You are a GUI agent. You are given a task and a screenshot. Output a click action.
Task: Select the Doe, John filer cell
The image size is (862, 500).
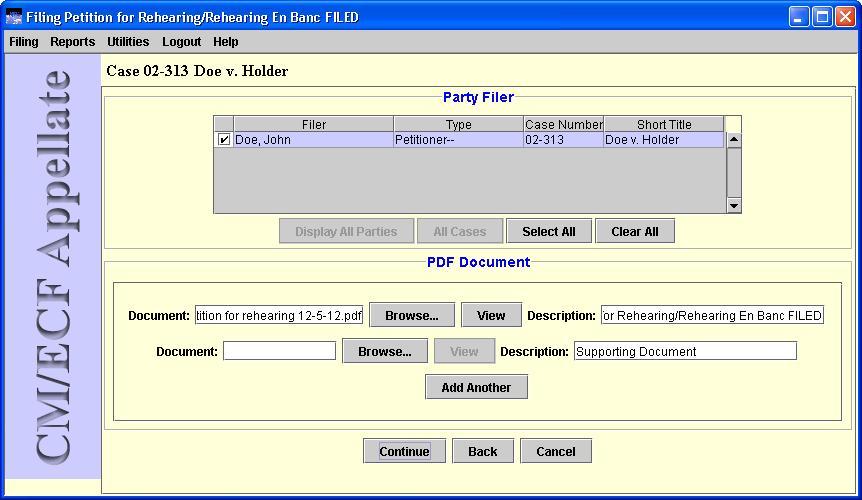[314, 140]
